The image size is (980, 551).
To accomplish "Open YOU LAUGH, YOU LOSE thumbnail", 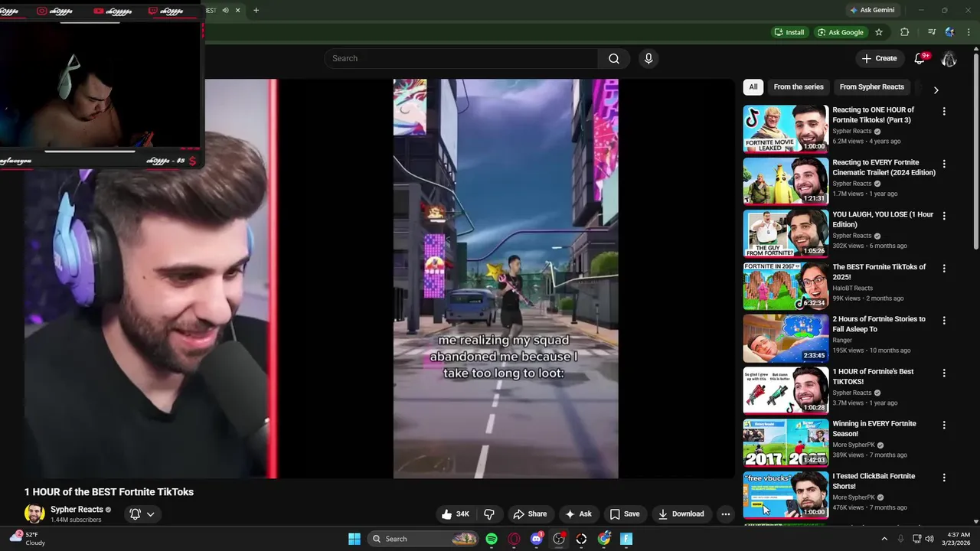I will 786,233.
